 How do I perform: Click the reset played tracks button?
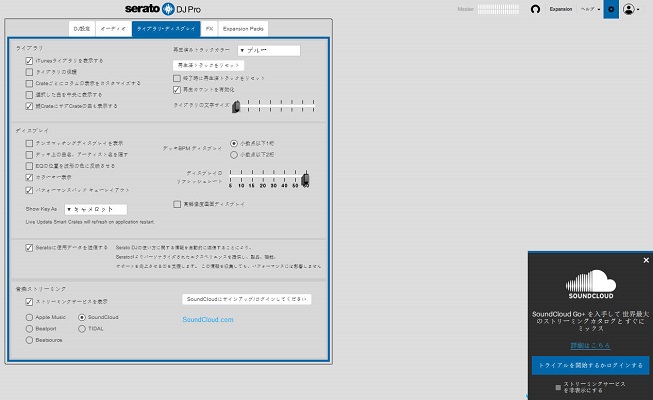click(x=208, y=65)
